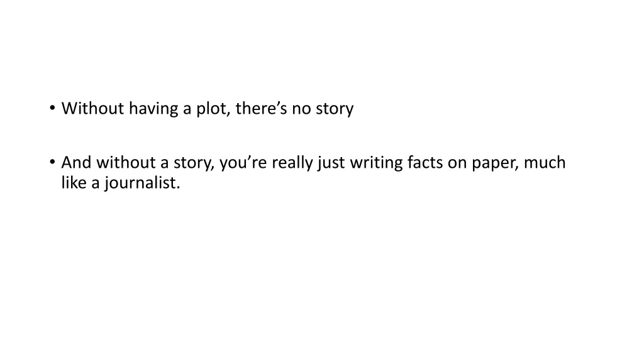Click the word "And" starting second bullet

tap(77, 163)
